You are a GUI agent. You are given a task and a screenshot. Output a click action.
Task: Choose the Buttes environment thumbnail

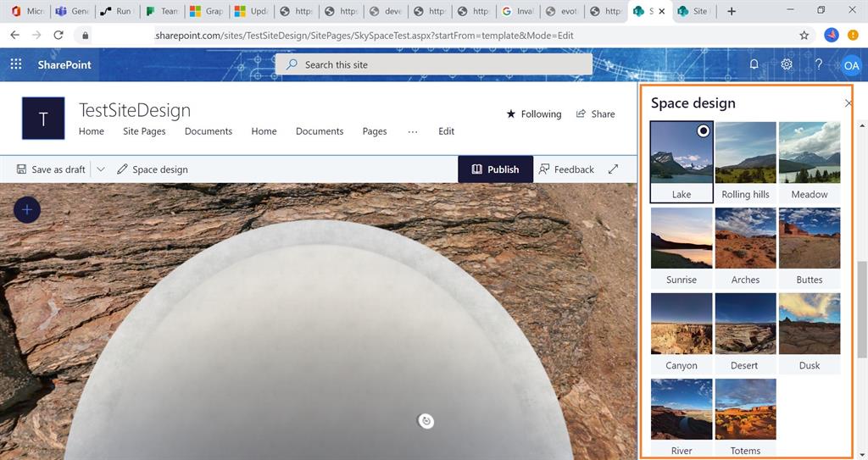point(810,247)
